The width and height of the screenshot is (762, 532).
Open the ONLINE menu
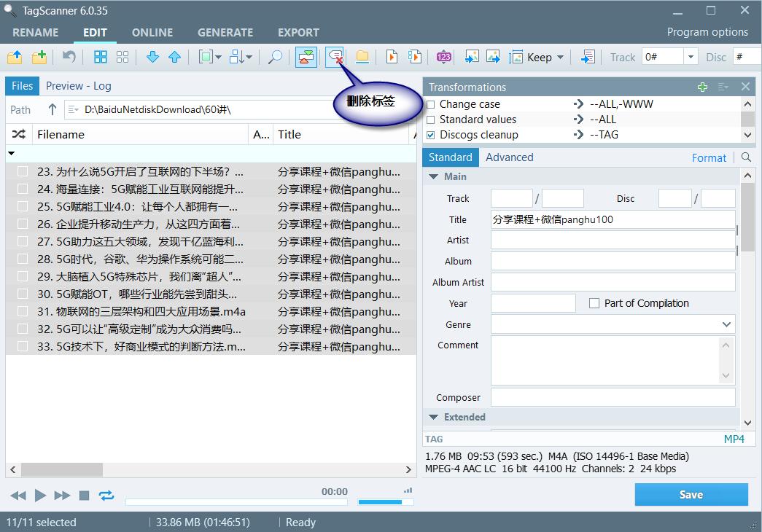click(x=152, y=32)
